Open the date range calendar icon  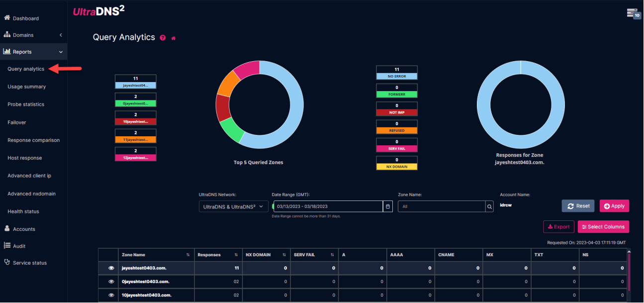(388, 206)
